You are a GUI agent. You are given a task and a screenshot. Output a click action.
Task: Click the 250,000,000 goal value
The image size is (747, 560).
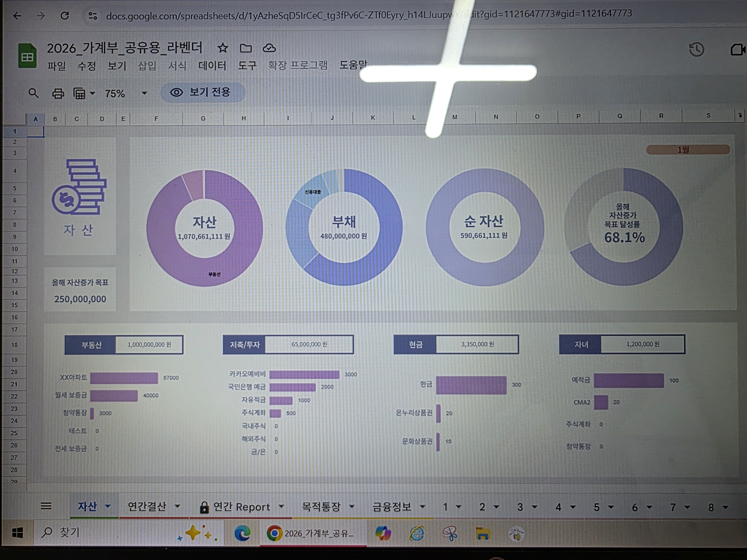(80, 299)
